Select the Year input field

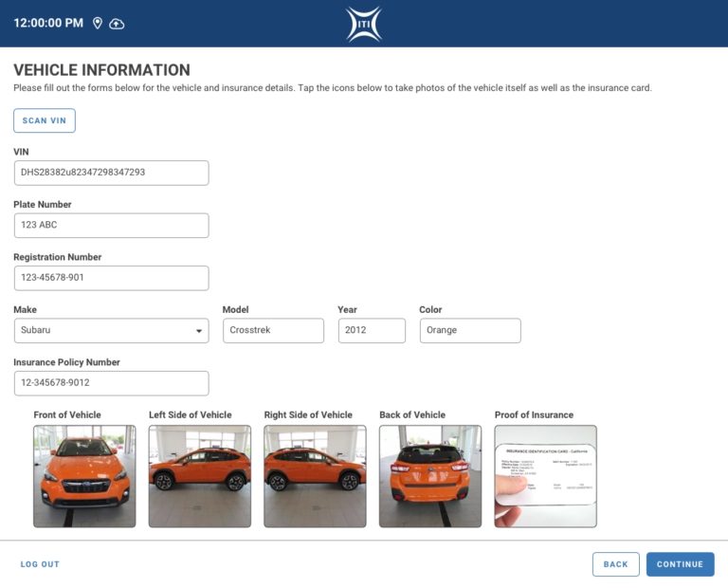point(372,330)
